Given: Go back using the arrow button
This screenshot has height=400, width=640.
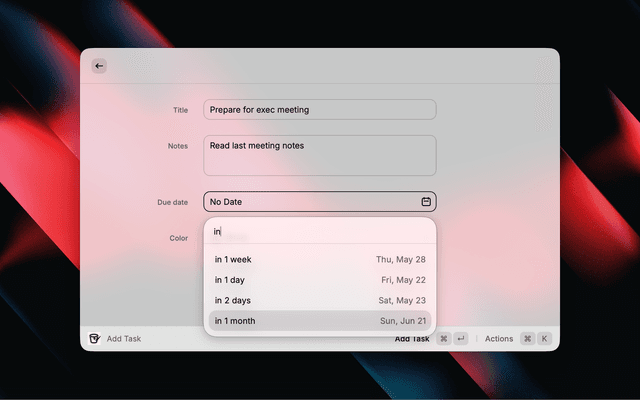Looking at the screenshot, I should pos(99,66).
